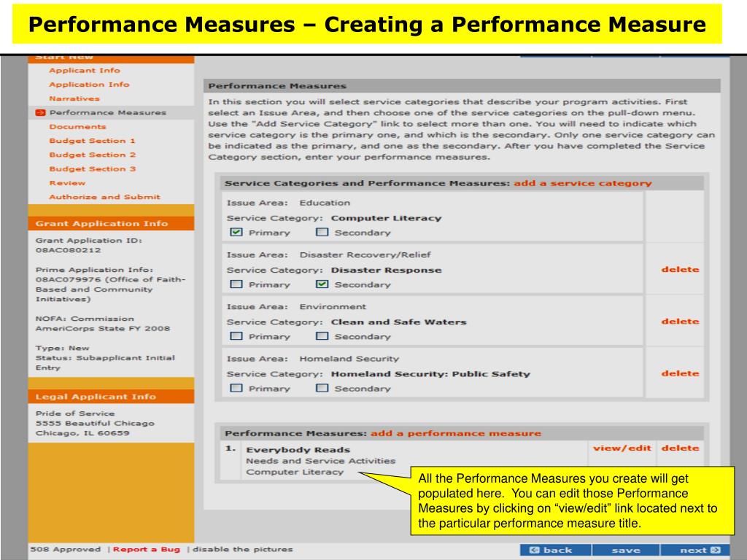Click Issue Area Education value
This screenshot has width=747, height=560.
pyautogui.click(x=325, y=203)
